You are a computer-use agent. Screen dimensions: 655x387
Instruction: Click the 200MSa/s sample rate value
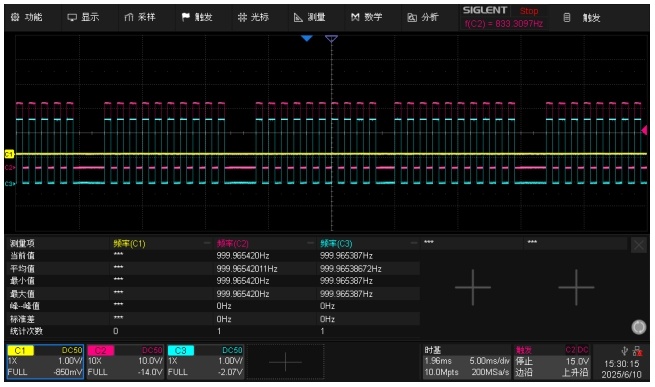(490, 372)
